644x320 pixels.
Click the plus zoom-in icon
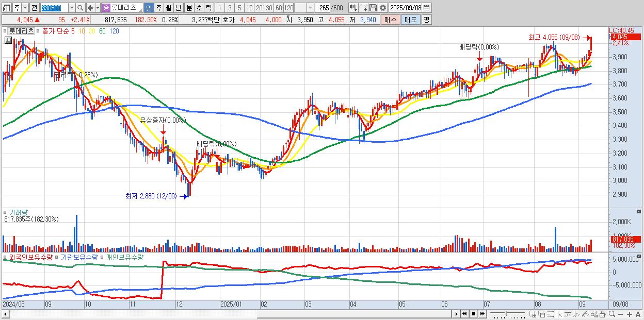coord(629,314)
